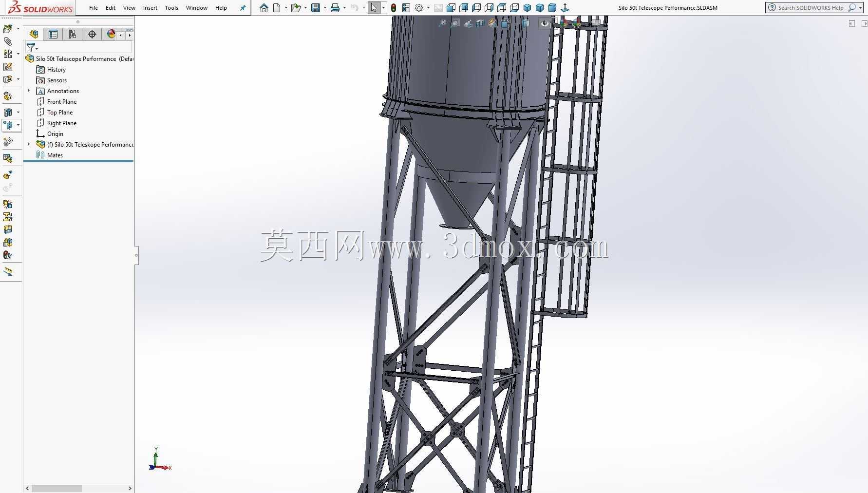This screenshot has width=868, height=493.
Task: Click the Mate paperclip icon
Action: (8, 41)
